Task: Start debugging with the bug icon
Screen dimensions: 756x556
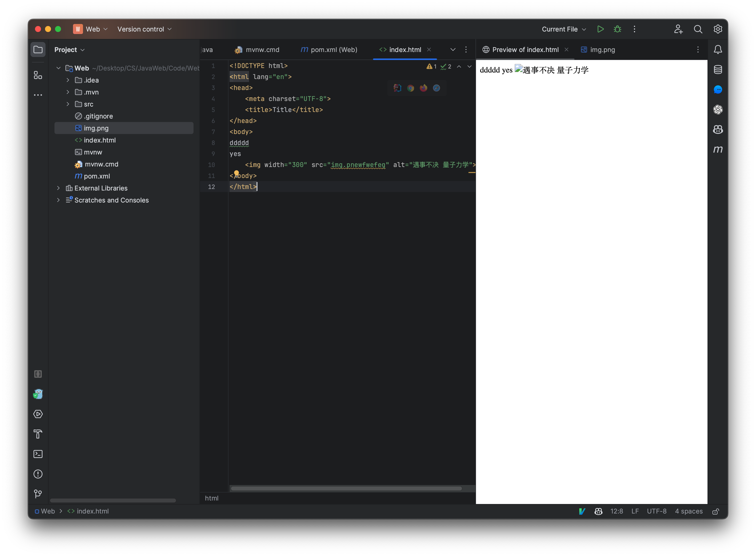Action: tap(617, 29)
